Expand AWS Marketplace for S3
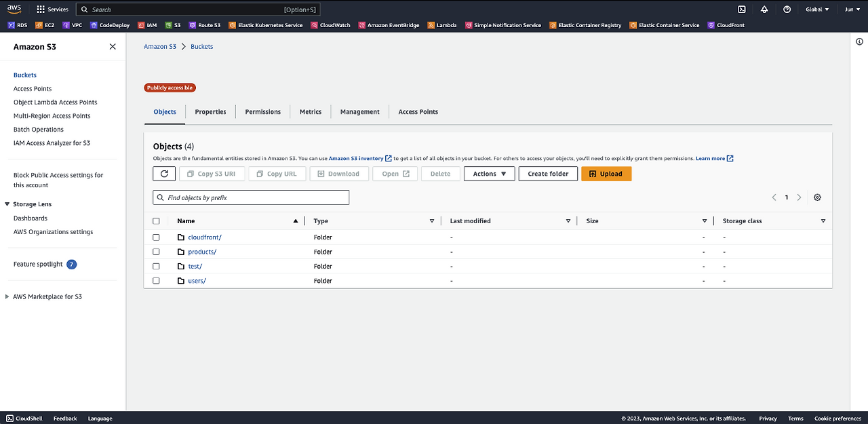 (7, 296)
